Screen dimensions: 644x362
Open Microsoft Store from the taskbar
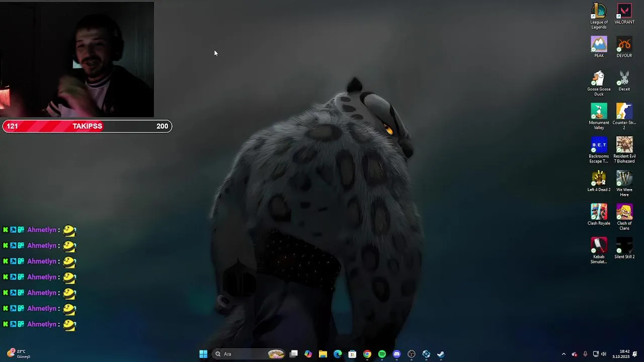coord(352,354)
